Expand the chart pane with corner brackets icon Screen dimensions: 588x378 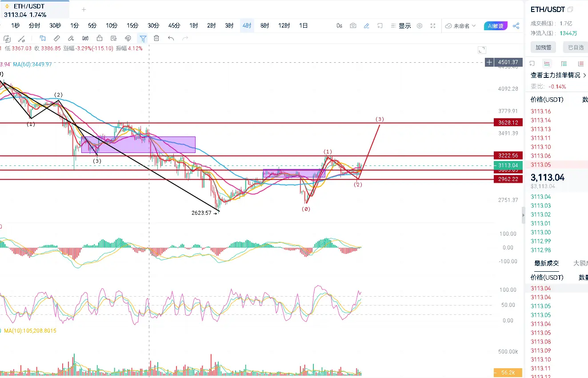(x=482, y=50)
